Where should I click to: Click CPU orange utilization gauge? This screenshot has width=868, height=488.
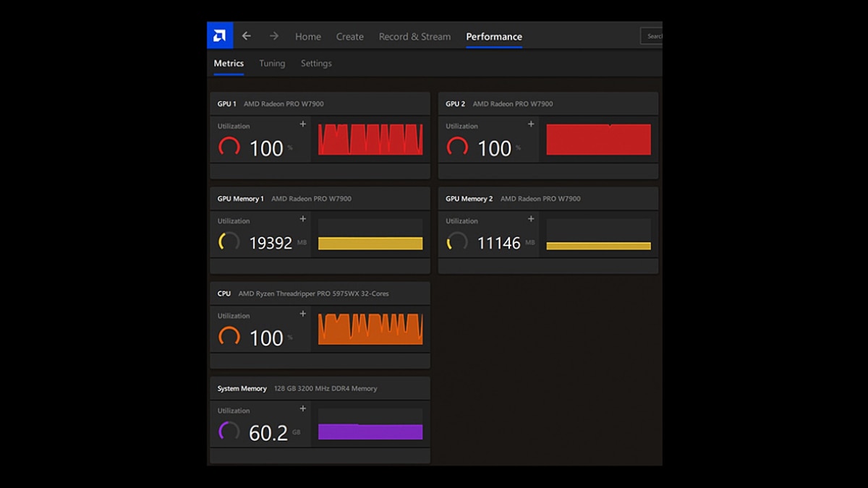coord(229,337)
